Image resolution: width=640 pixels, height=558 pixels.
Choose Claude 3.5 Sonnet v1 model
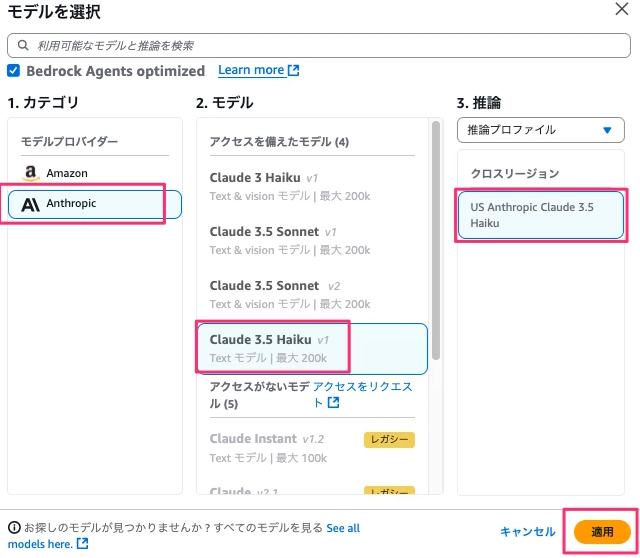pos(312,240)
